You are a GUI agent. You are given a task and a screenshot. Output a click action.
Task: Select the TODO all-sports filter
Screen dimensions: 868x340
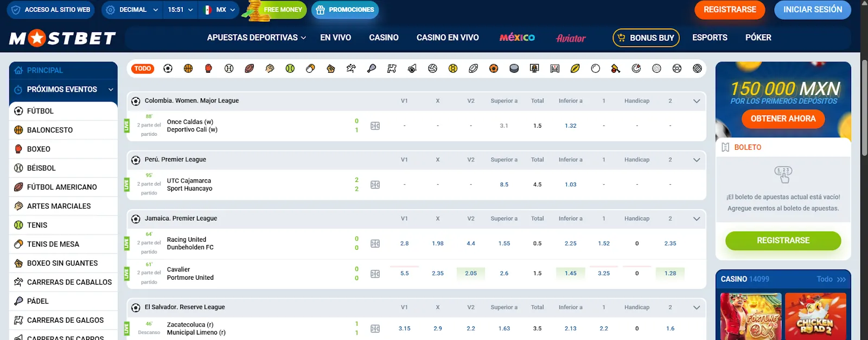pyautogui.click(x=143, y=68)
